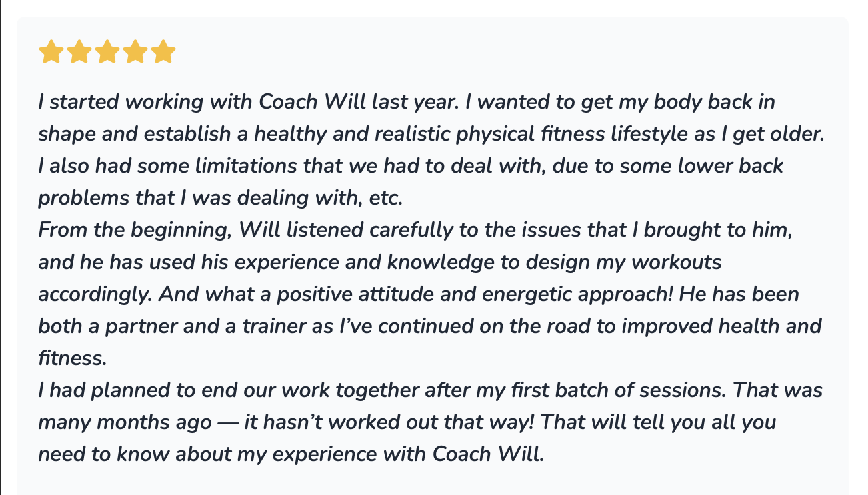The height and width of the screenshot is (495, 868).
Task: Click the word "accordingly." in the review
Action: pos(95,295)
